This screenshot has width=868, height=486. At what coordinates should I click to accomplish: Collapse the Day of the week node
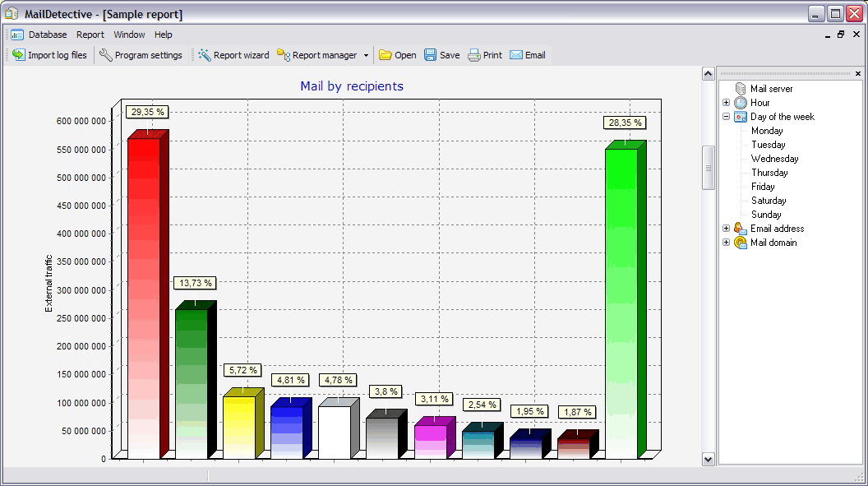pos(727,117)
